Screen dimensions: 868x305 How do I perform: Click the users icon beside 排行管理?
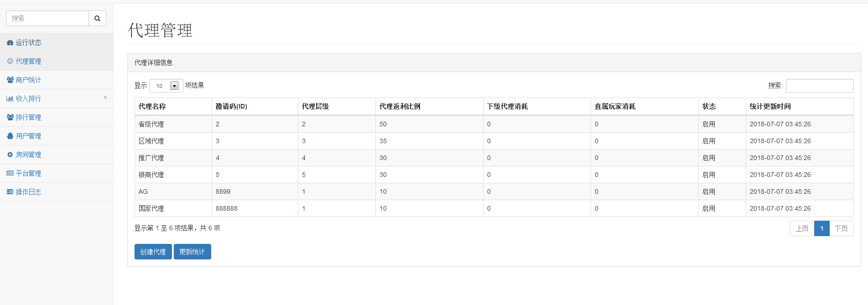coord(10,117)
